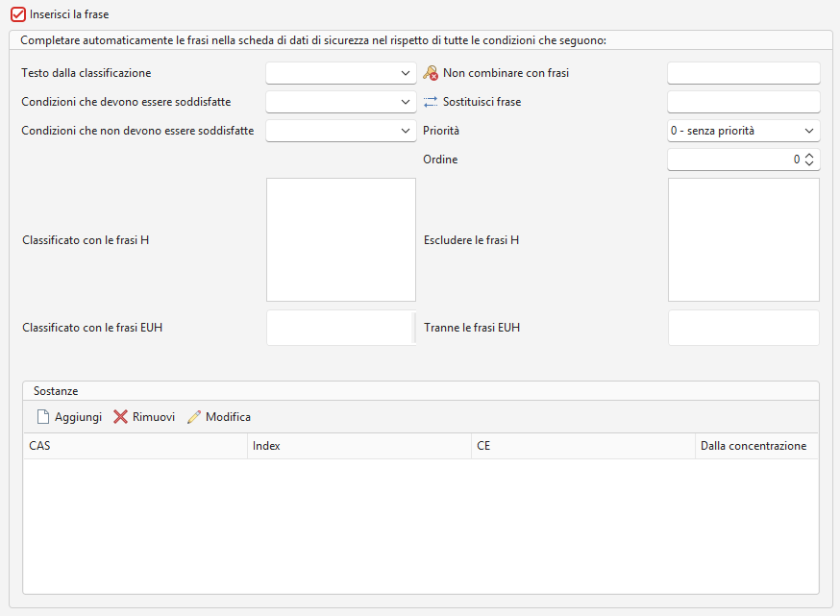Click the 'Non combinare con frasi' icon
The width and height of the screenshot is (840, 616).
[431, 73]
